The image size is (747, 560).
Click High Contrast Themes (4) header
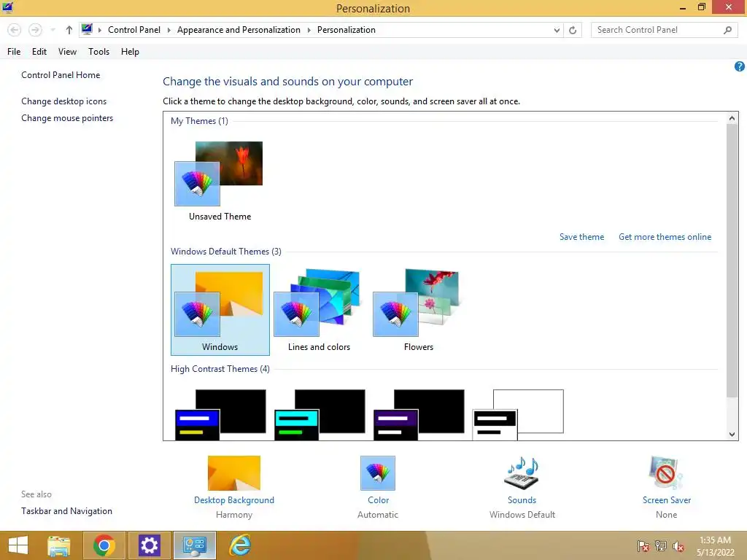point(220,368)
